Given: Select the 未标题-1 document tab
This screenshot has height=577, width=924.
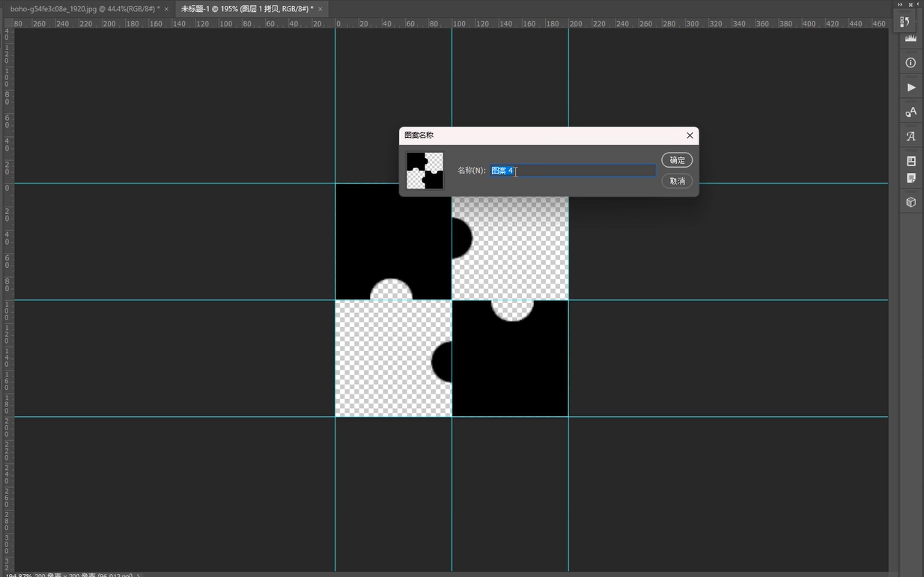Looking at the screenshot, I should pos(246,8).
